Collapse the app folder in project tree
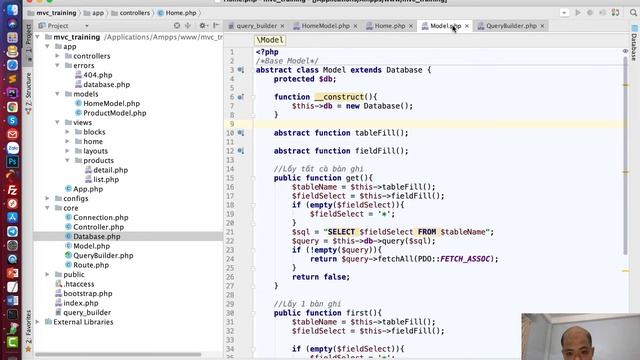640x360 pixels. 47,46
